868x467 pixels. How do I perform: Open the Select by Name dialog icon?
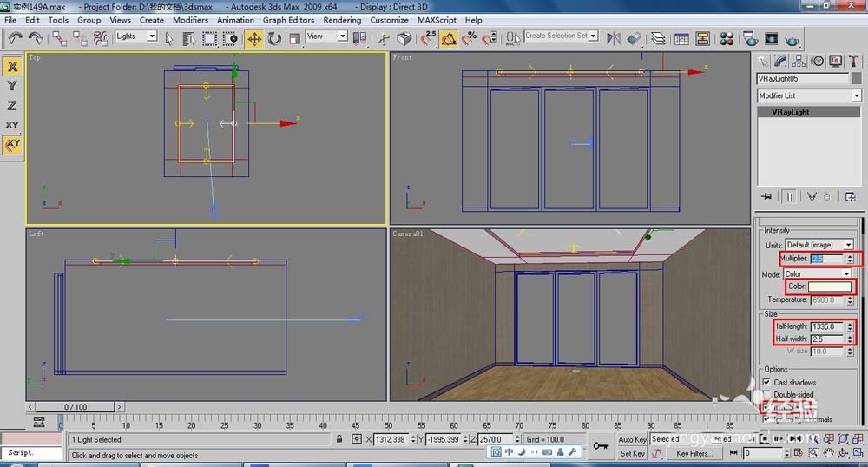(x=188, y=39)
